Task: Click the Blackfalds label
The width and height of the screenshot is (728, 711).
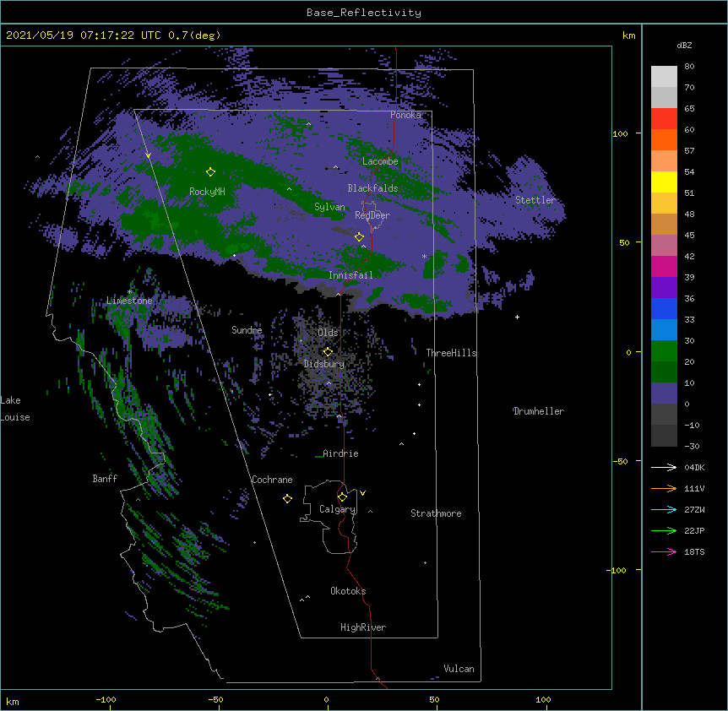Action: (372, 188)
